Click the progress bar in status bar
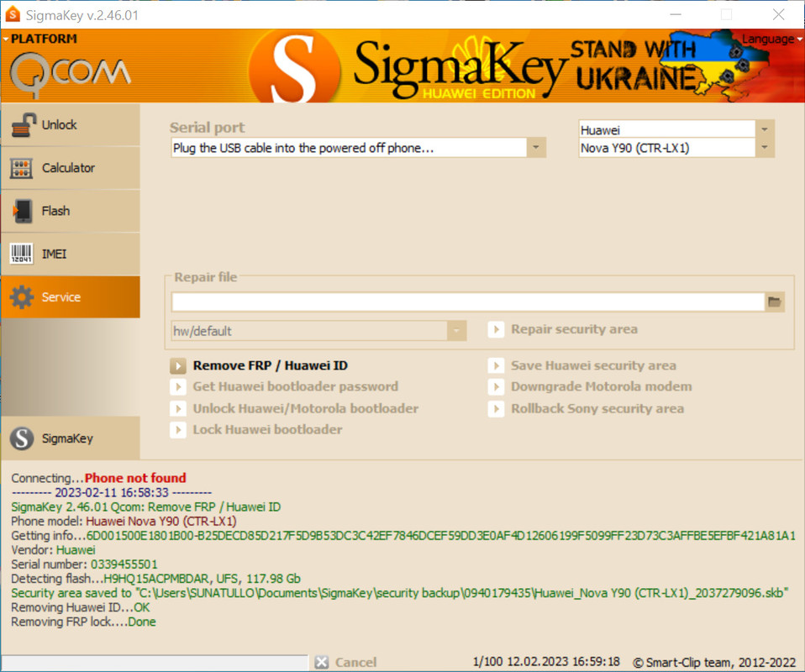 click(x=155, y=662)
